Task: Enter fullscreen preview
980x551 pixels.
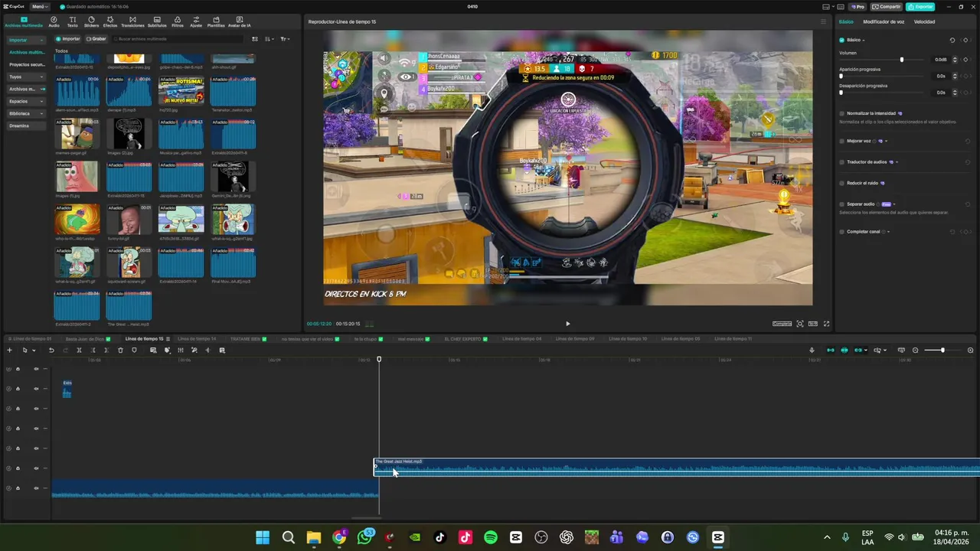Action: point(826,324)
